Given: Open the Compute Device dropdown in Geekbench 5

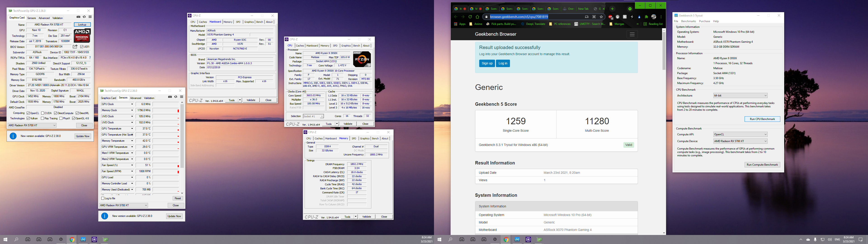Looking at the screenshot, I should click(740, 141).
